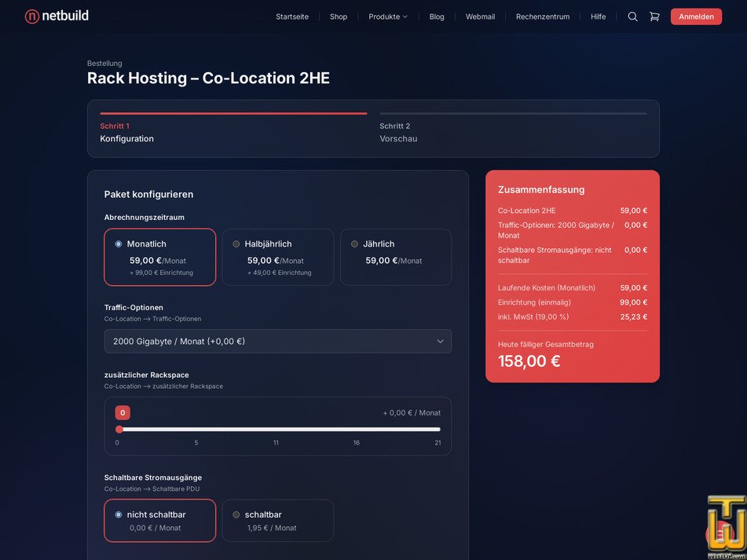Open the search magnifier icon
Image resolution: width=747 pixels, height=560 pixels.
pyautogui.click(x=632, y=16)
